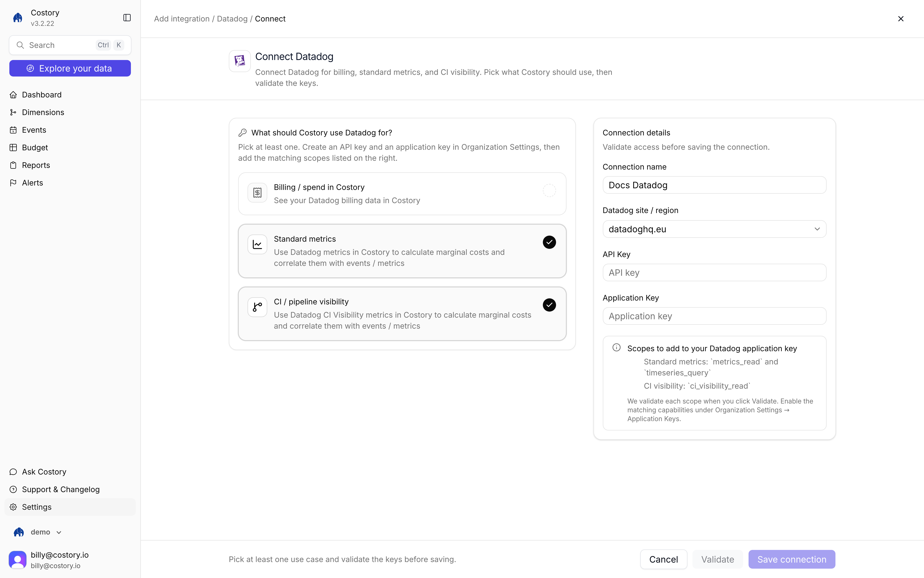Image resolution: width=924 pixels, height=578 pixels.
Task: Click the demo workspace elephant icon
Action: (x=19, y=532)
